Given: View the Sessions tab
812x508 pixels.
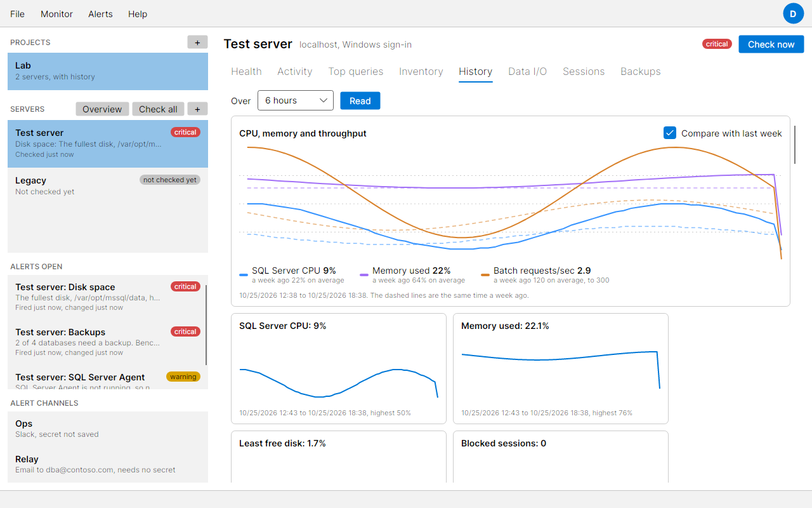Looking at the screenshot, I should [x=584, y=72].
